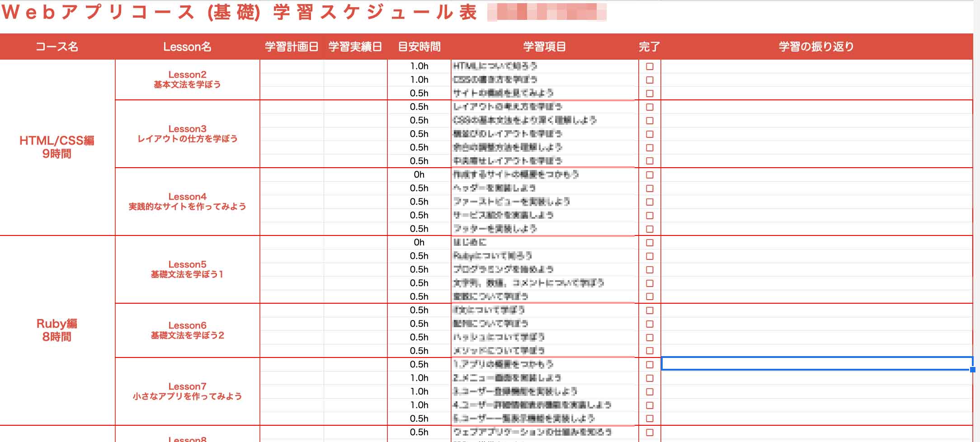Click the active 学習の振り返り cell for 1.アプリの概要をつかもう
980x442 pixels.
[817, 363]
